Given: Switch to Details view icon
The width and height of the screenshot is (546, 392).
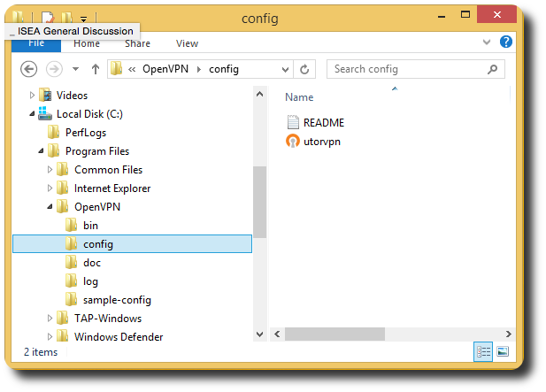Looking at the screenshot, I should coord(483,352).
